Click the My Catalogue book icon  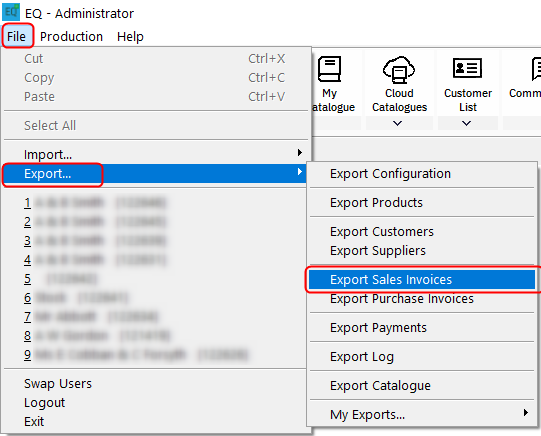coord(329,69)
